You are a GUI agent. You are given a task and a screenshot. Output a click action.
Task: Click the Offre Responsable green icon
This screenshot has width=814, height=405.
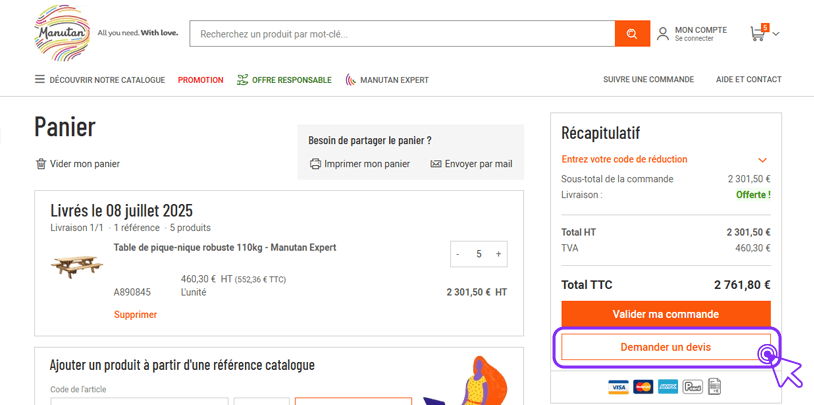coord(242,80)
